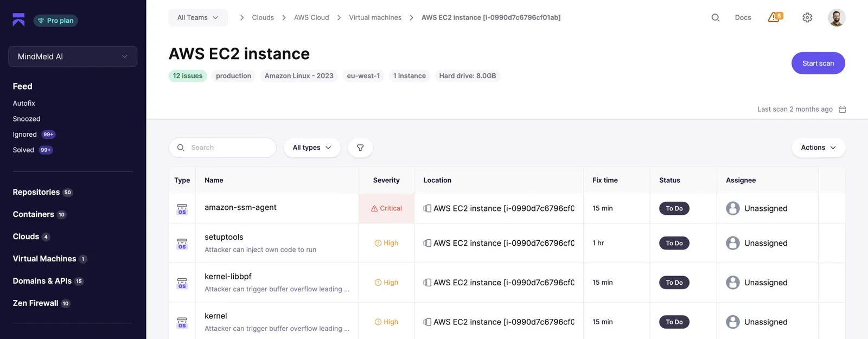This screenshot has height=339, width=868.
Task: Click To Do status for amazon-ssm-agent
Action: (674, 208)
